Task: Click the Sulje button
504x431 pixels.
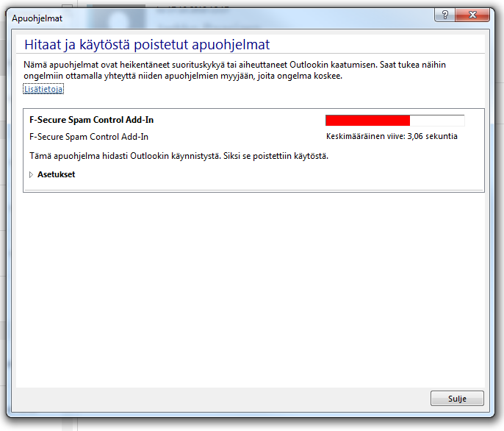Action: [x=457, y=399]
